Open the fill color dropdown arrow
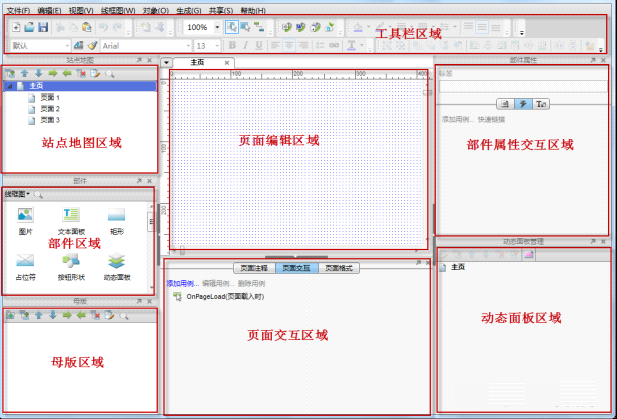The image size is (617, 419). point(369,27)
